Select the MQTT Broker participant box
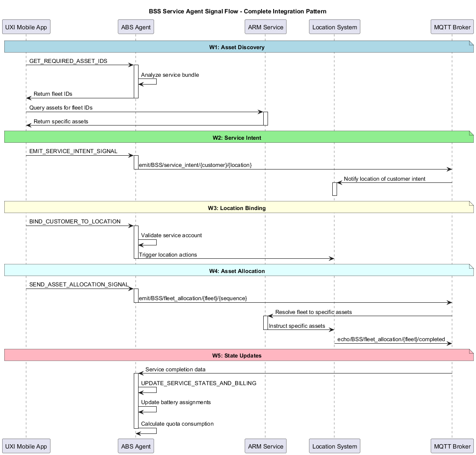This screenshot has width=476, height=455. pyautogui.click(x=452, y=26)
